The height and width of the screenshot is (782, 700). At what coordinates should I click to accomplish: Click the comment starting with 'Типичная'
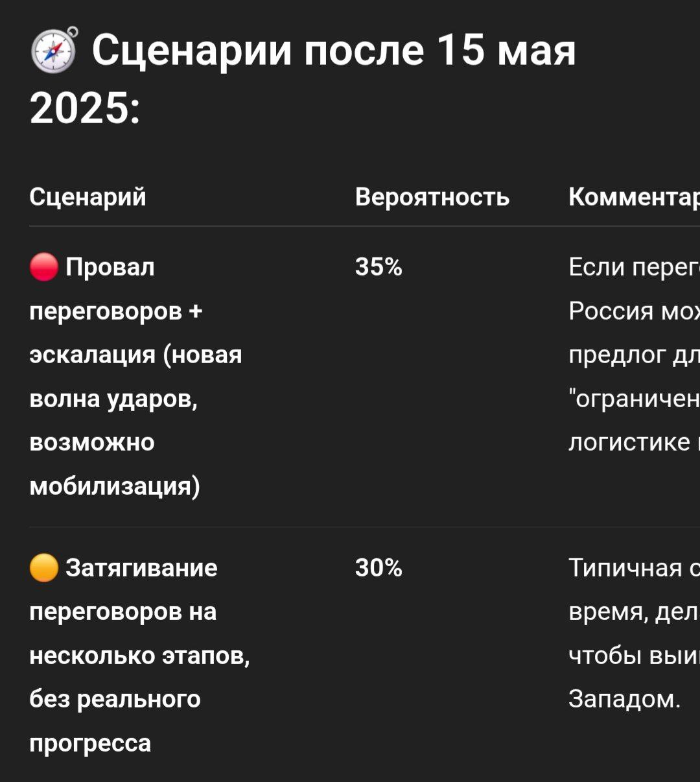634,634
